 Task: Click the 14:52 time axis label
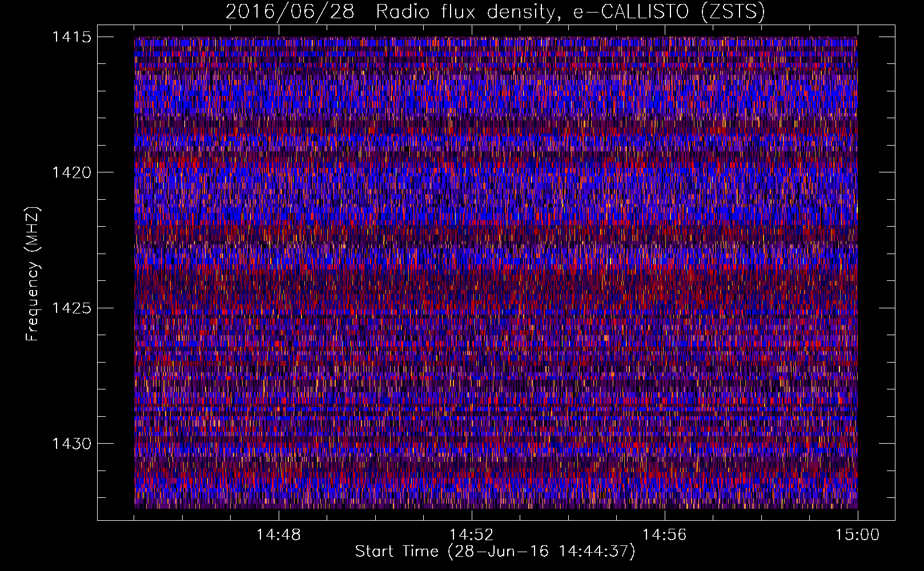[x=471, y=535]
